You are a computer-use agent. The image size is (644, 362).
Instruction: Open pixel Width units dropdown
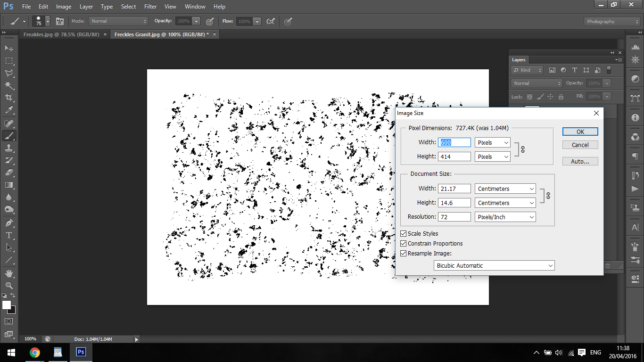(x=493, y=142)
